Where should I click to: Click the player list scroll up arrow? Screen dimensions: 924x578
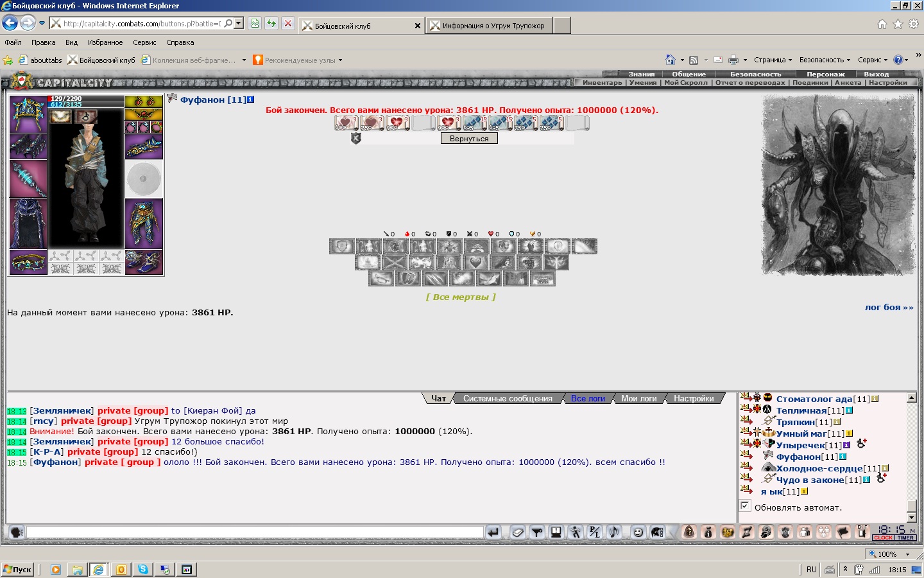pos(911,398)
